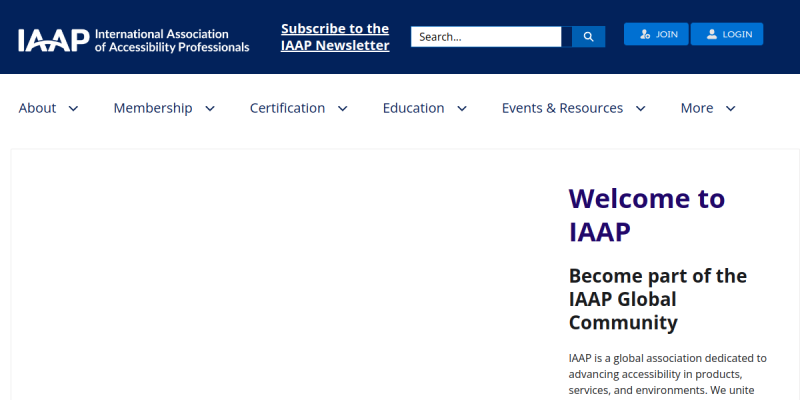The width and height of the screenshot is (800, 400).
Task: Click the JOIN button
Action: (x=656, y=34)
